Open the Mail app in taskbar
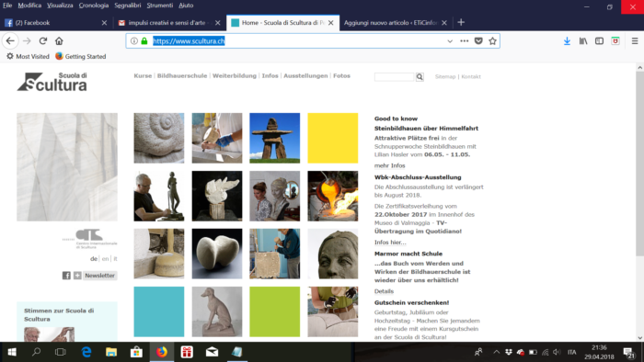 point(212,352)
